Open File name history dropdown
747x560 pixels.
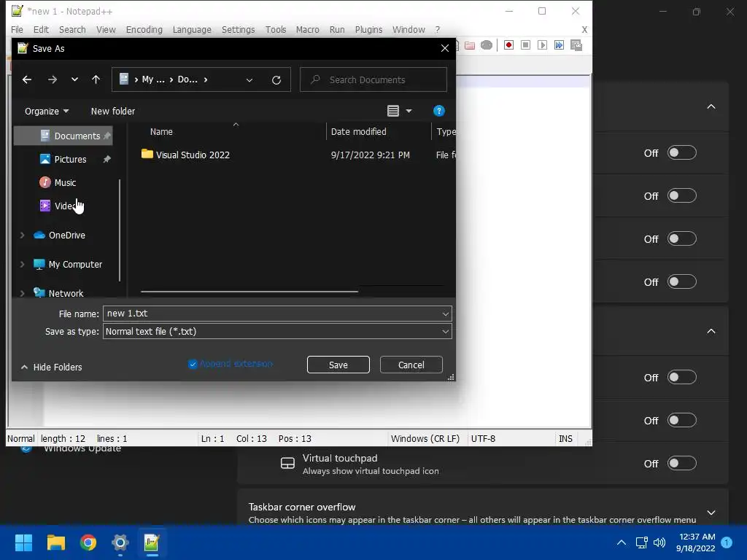[x=445, y=314]
